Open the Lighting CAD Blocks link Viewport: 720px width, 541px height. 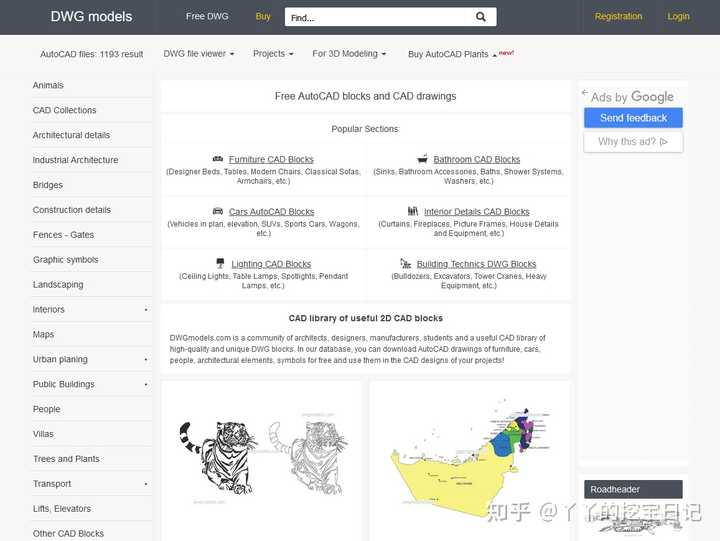tap(271, 264)
